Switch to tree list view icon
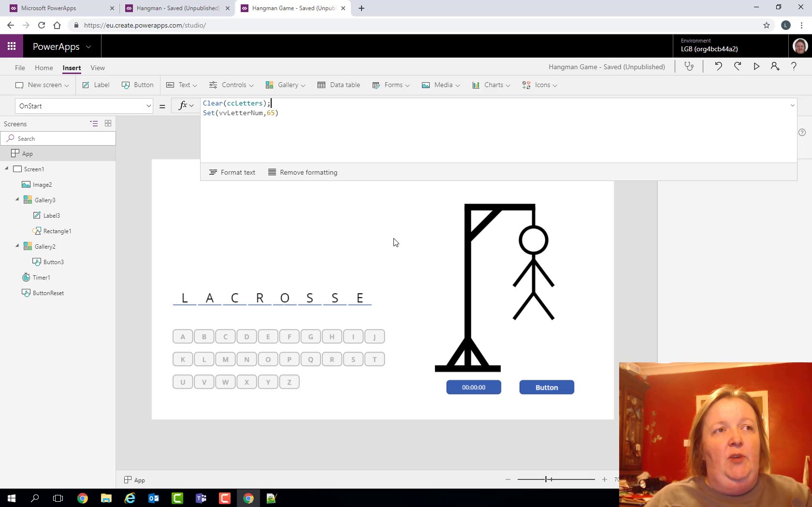Image resolution: width=812 pixels, height=507 pixels. pyautogui.click(x=94, y=124)
